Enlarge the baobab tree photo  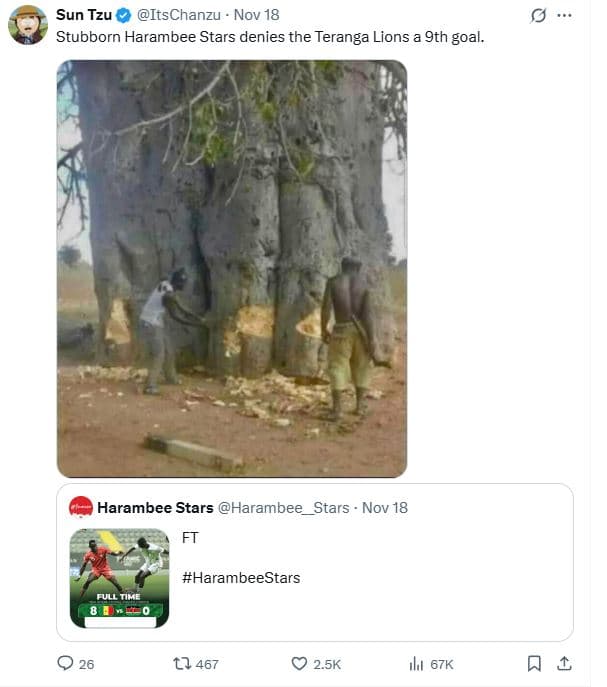[x=232, y=268]
